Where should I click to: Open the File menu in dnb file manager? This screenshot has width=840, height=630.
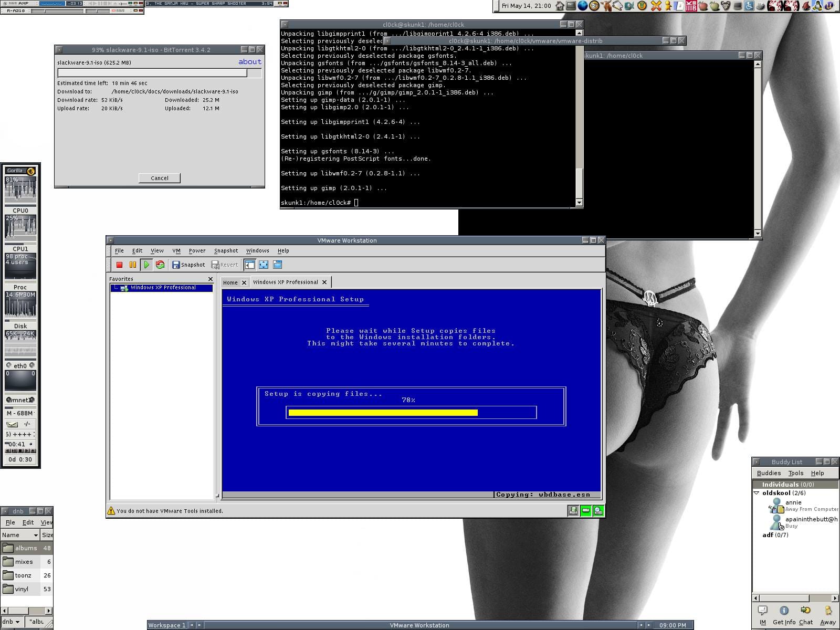(10, 522)
